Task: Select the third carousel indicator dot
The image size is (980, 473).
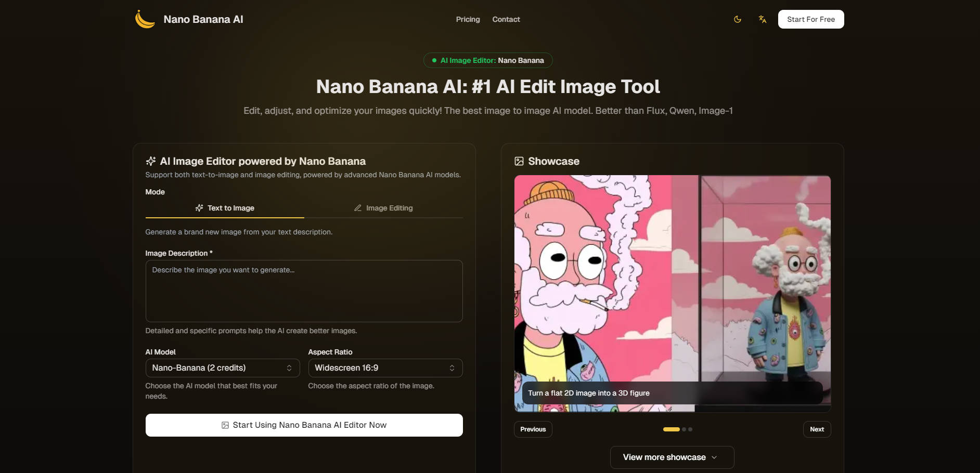Action: click(690, 429)
